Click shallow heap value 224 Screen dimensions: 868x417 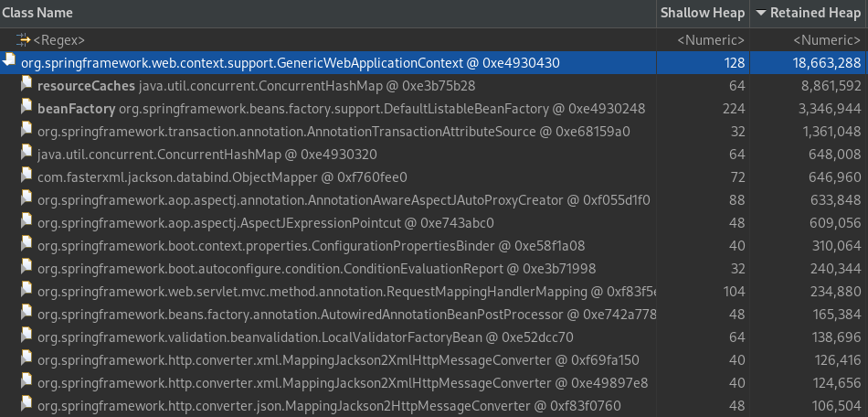(734, 109)
